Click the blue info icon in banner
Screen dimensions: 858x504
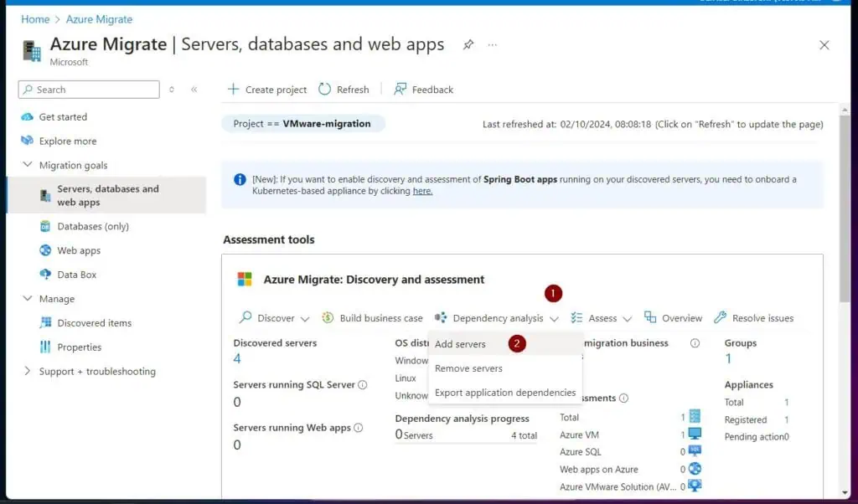click(x=240, y=179)
